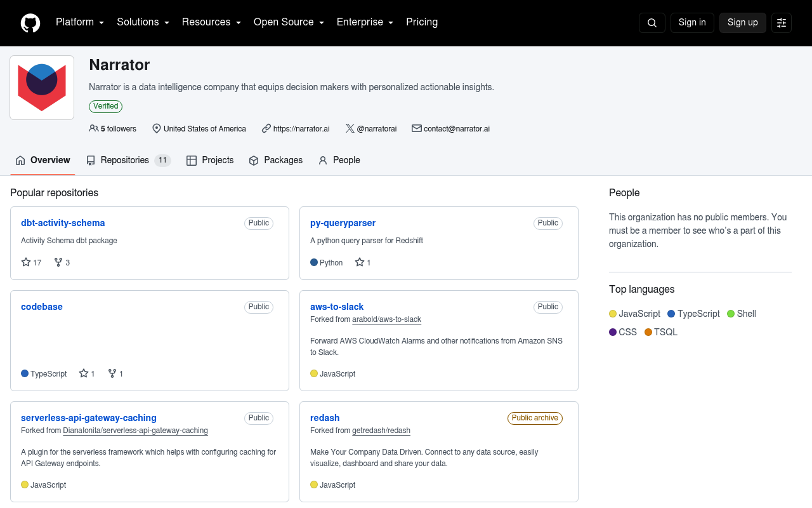Switch to the Repositories tab
The image size is (812, 508).
tap(129, 160)
